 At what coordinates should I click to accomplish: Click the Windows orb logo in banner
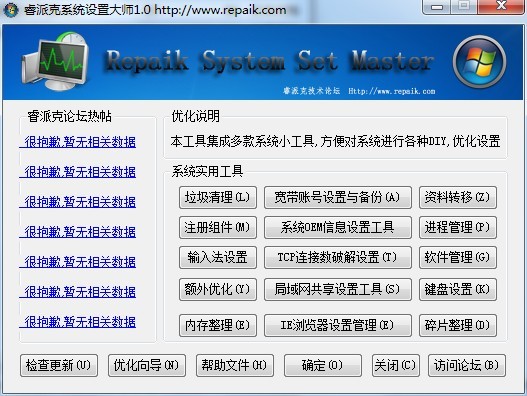point(480,62)
